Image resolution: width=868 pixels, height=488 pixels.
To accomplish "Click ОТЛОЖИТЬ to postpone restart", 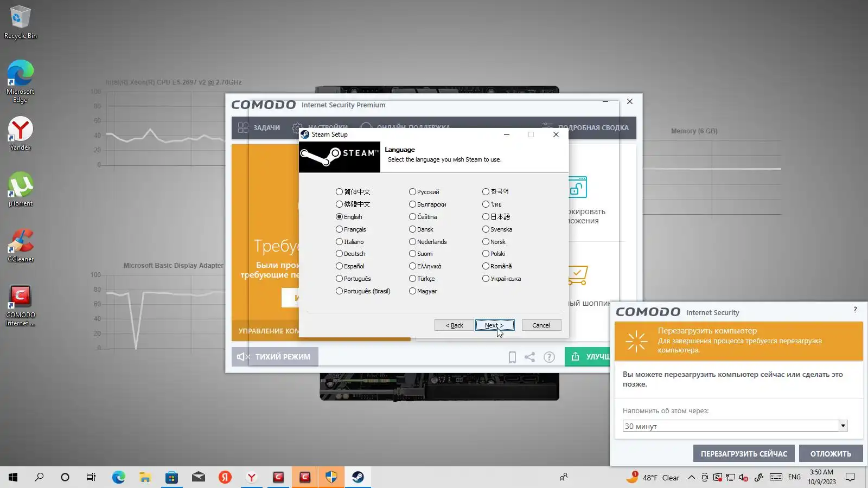I will click(x=831, y=454).
